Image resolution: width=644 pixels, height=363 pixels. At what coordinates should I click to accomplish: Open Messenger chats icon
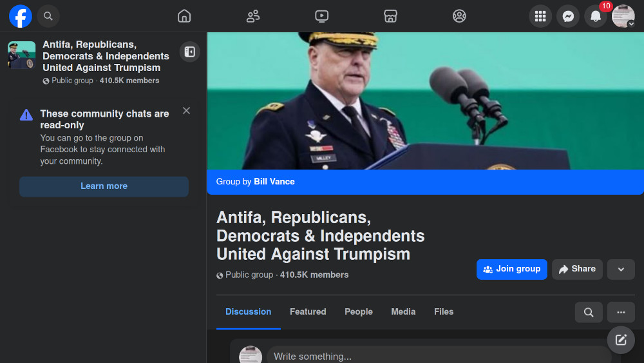tap(568, 16)
